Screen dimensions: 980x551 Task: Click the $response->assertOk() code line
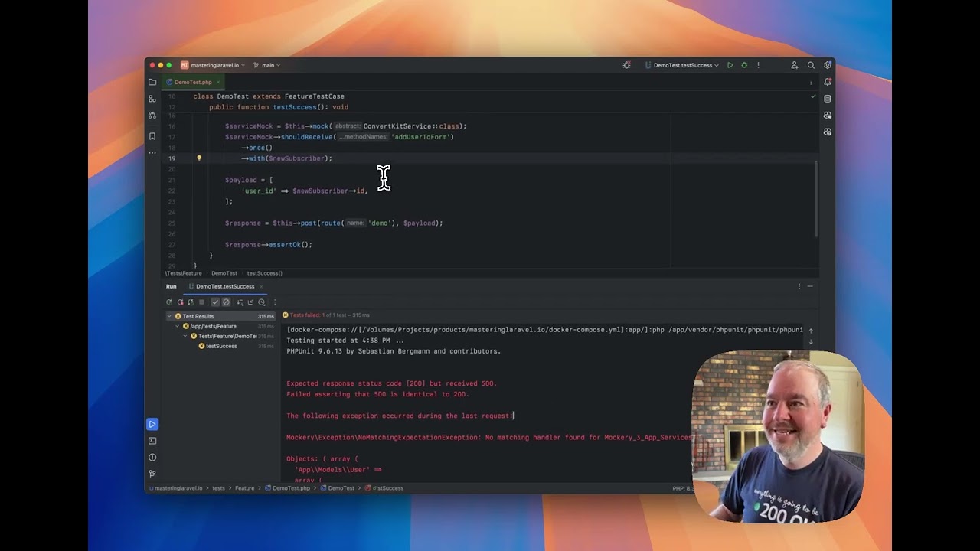(x=269, y=245)
